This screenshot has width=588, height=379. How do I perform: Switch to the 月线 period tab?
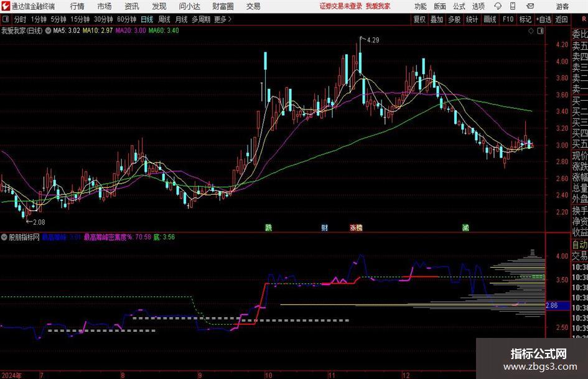coord(182,19)
